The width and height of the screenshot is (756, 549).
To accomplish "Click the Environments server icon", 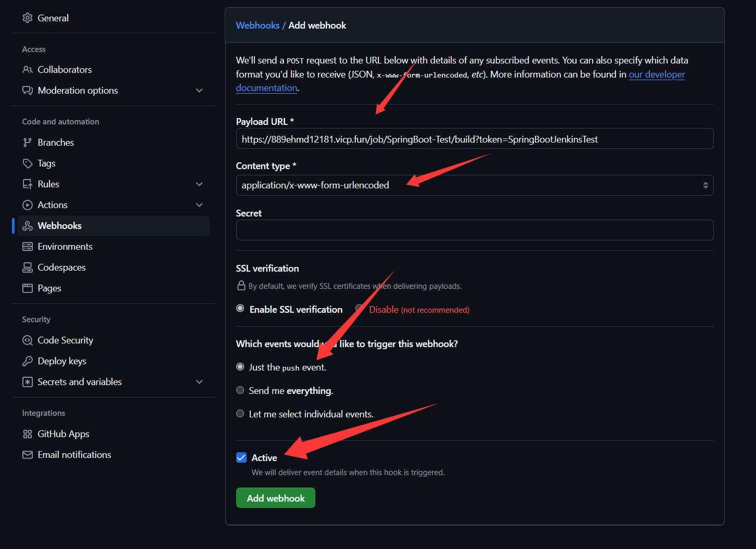I will tap(28, 247).
